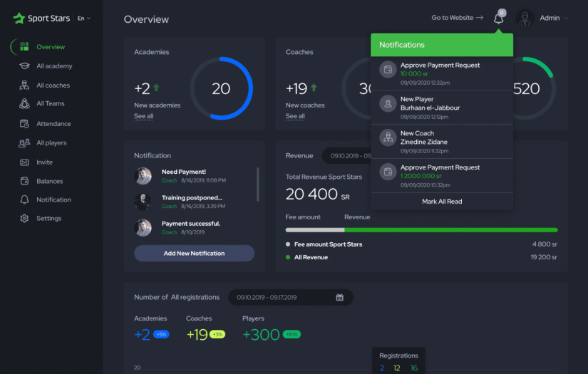Select the Overview grid icon in sidebar
Viewport: 588px width, 374px height.
24,46
